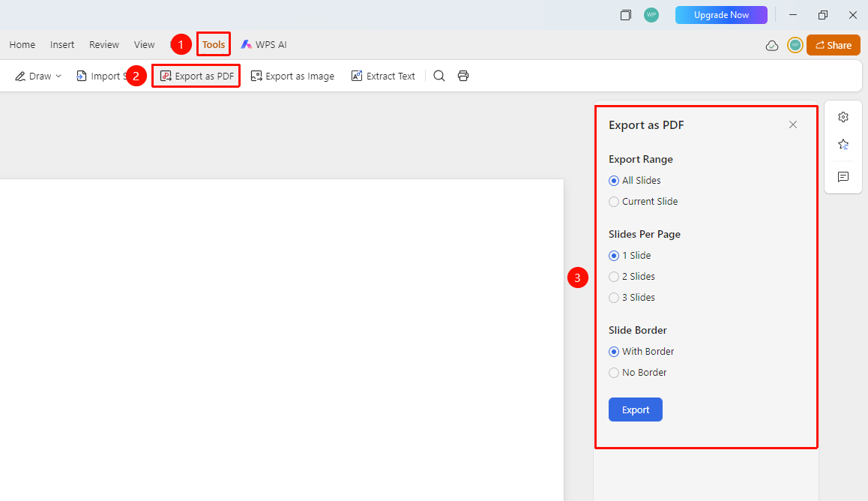Viewport: 868px width, 501px height.
Task: Open the comments icon in right sidebar
Action: pyautogui.click(x=843, y=177)
